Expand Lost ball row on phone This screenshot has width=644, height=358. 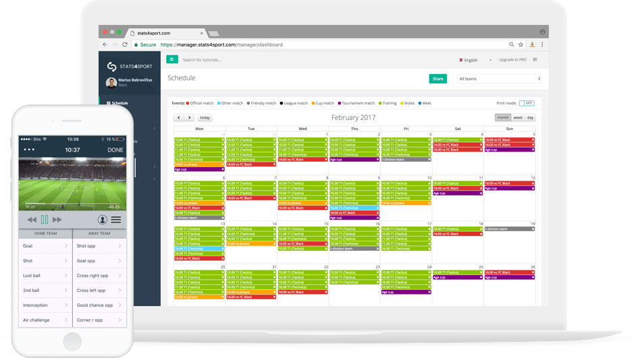click(46, 276)
